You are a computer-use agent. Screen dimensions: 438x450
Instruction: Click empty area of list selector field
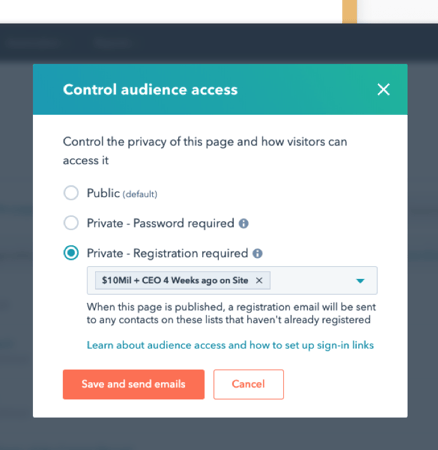point(310,281)
